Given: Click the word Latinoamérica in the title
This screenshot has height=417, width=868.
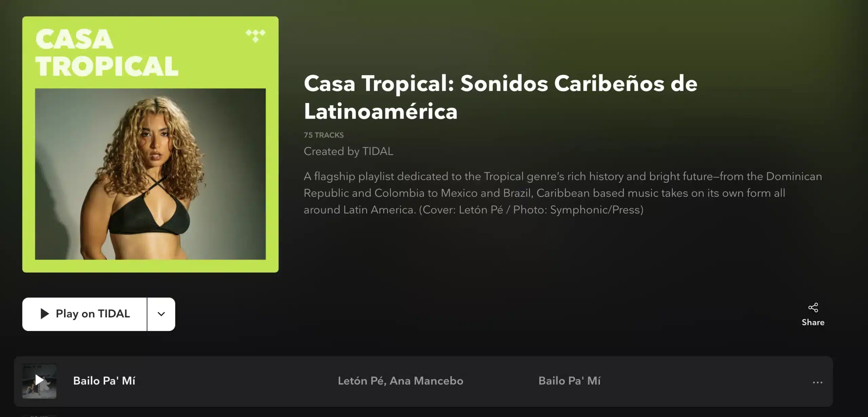Looking at the screenshot, I should click(x=380, y=111).
